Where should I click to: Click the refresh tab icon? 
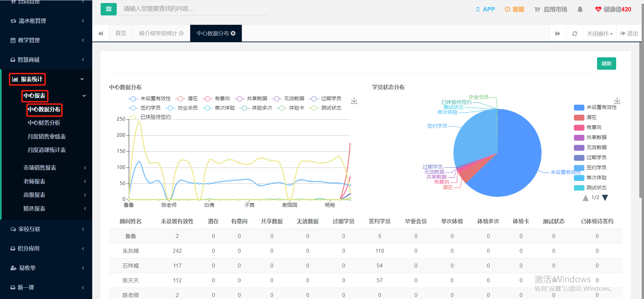[x=575, y=34]
